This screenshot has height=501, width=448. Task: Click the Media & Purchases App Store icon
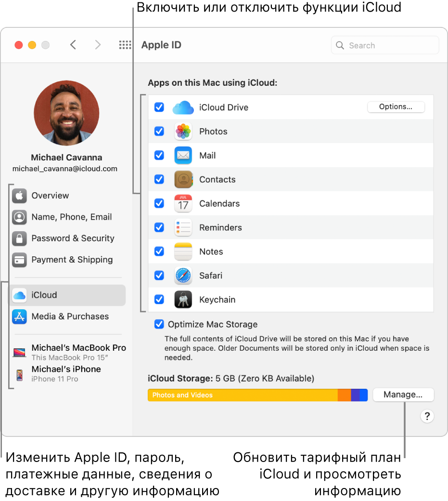19,316
